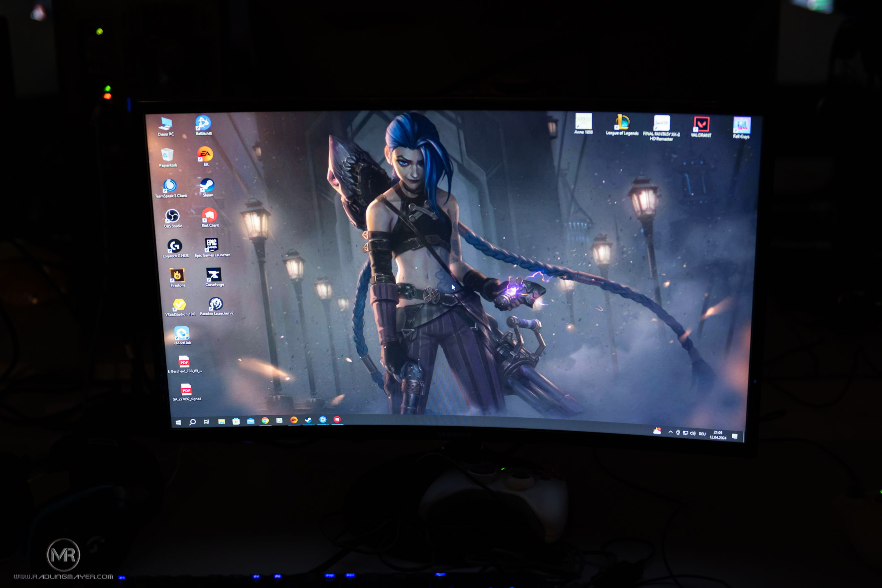The image size is (882, 588).
Task: Select the GA_277092_signed PDF file
Action: (187, 392)
